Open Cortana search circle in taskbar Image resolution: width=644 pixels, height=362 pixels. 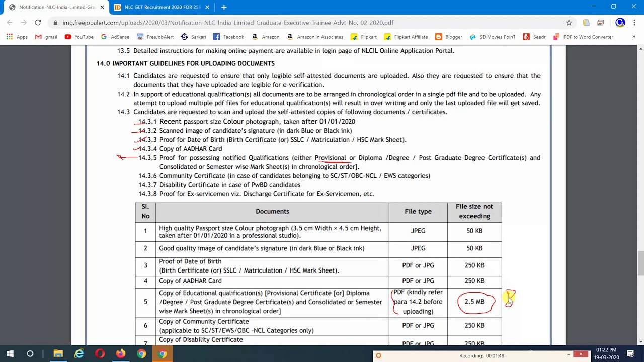[x=30, y=354]
